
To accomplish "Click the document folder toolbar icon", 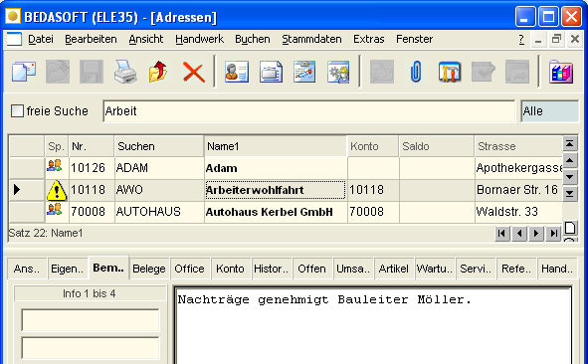I will click(x=271, y=72).
